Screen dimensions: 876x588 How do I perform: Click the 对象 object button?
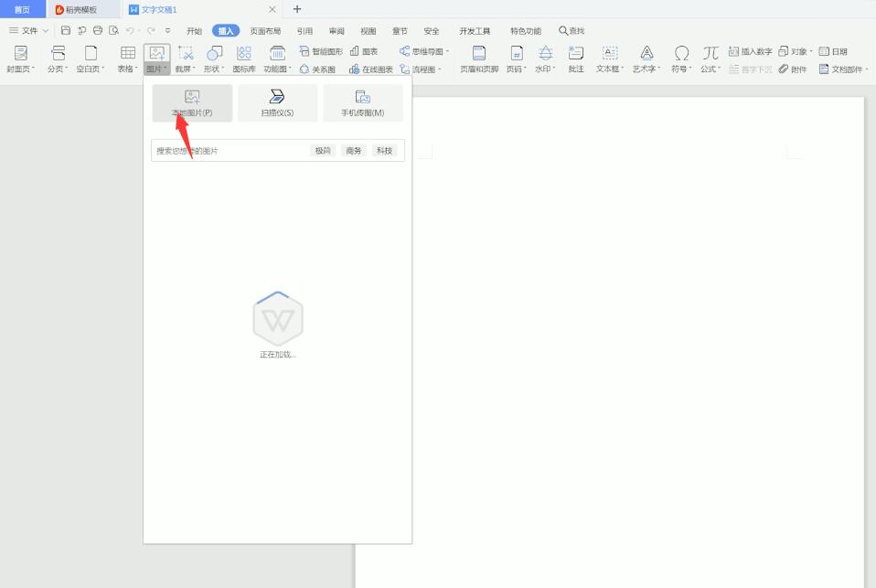pyautogui.click(x=795, y=51)
